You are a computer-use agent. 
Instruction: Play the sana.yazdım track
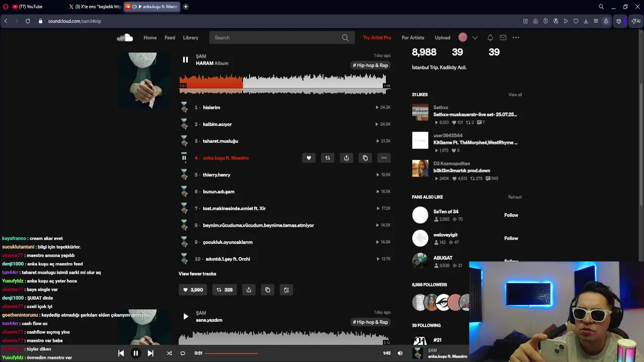click(x=185, y=316)
